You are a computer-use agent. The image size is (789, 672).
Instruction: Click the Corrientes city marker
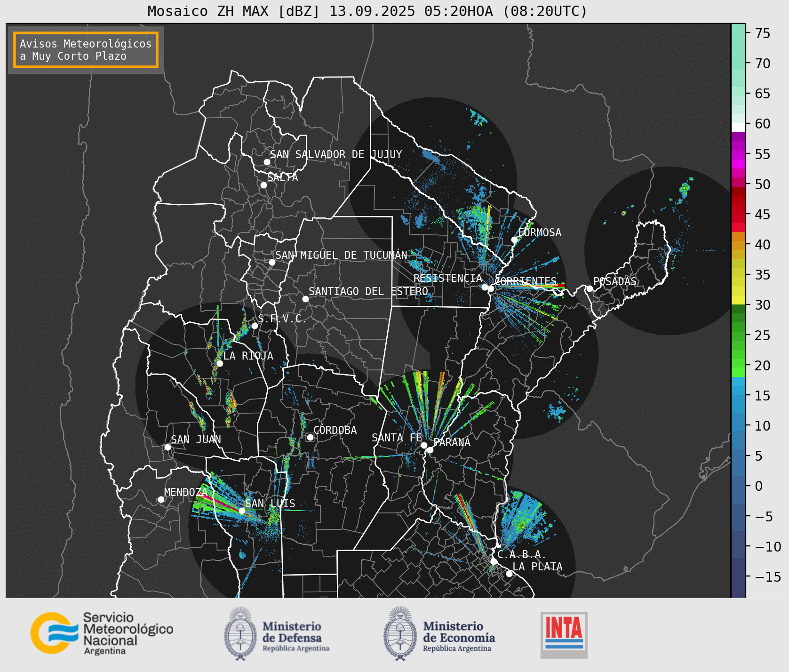tap(491, 288)
